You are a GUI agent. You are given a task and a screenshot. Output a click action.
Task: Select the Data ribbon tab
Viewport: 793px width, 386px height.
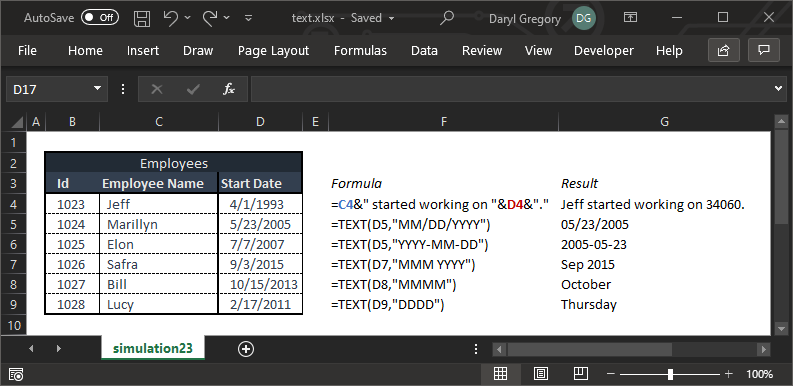(x=424, y=51)
